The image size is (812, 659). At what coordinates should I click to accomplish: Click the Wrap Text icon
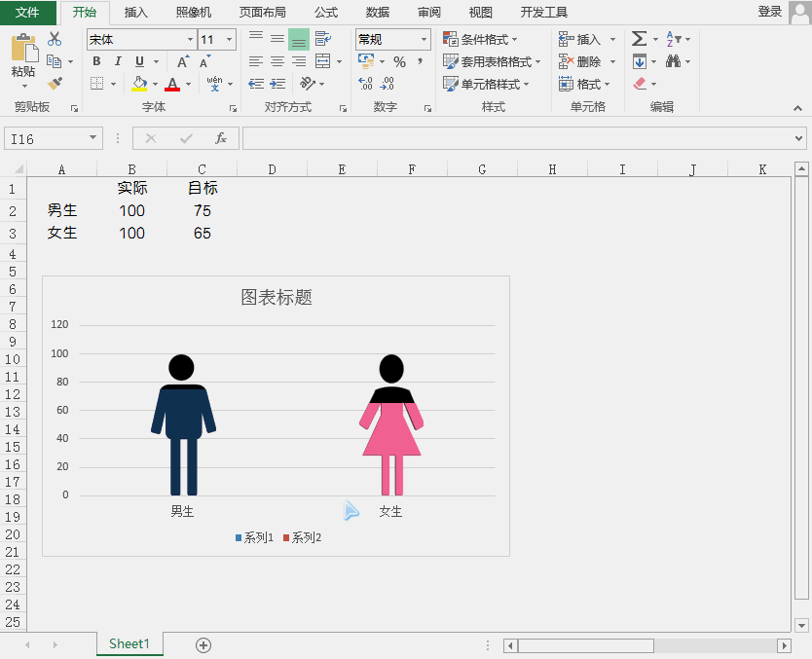(x=323, y=39)
